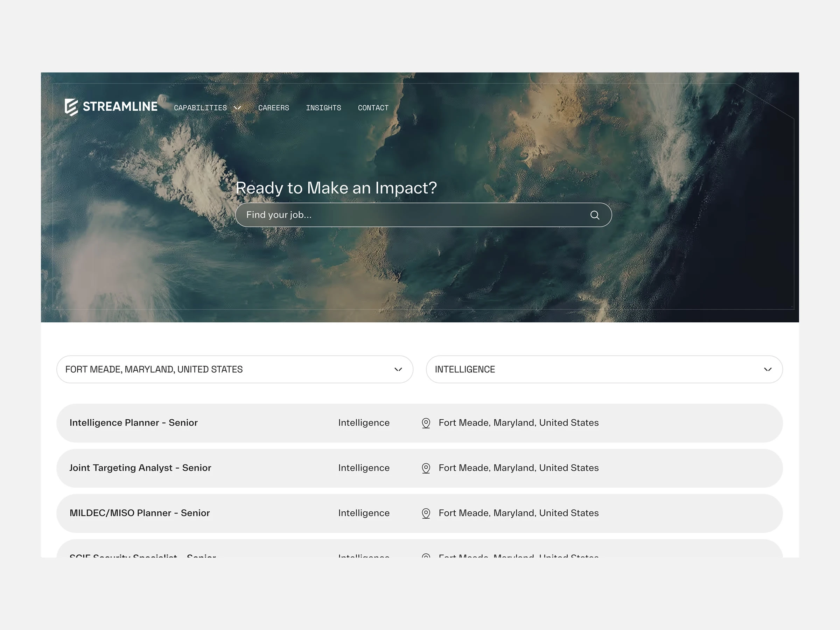This screenshot has height=630, width=840.
Task: Select Careers in the navigation bar
Action: coord(273,107)
